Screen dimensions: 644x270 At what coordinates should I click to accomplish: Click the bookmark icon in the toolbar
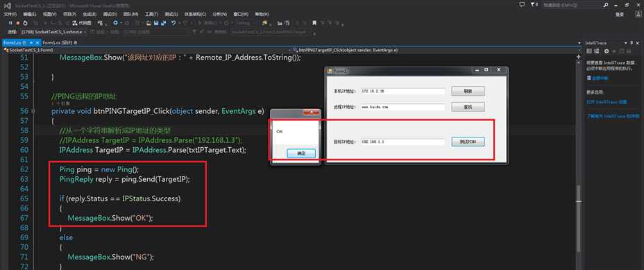pyautogui.click(x=314, y=23)
